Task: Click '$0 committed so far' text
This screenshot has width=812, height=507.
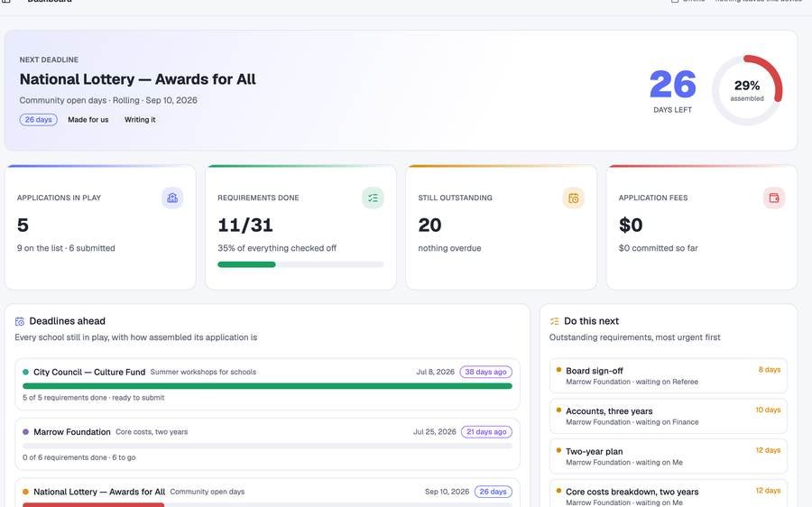Action: tap(659, 248)
